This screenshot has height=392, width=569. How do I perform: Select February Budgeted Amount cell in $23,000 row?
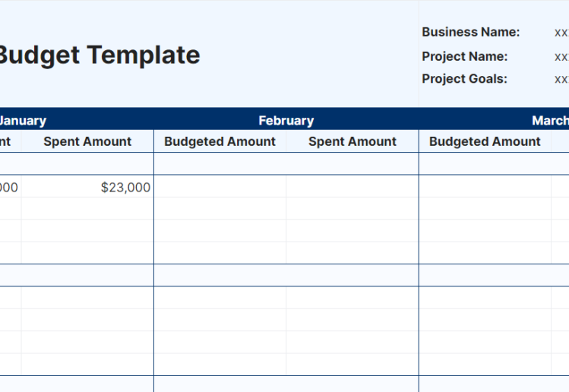[x=220, y=187]
